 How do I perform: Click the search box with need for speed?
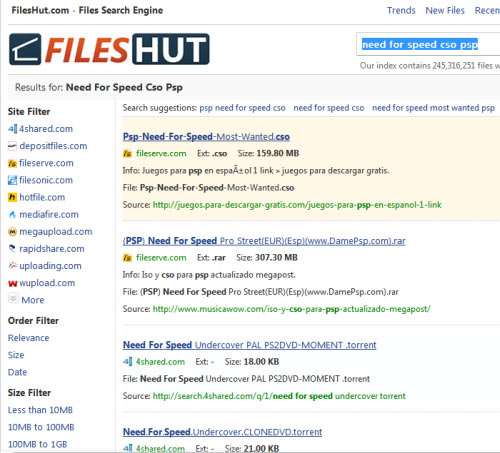click(x=428, y=44)
